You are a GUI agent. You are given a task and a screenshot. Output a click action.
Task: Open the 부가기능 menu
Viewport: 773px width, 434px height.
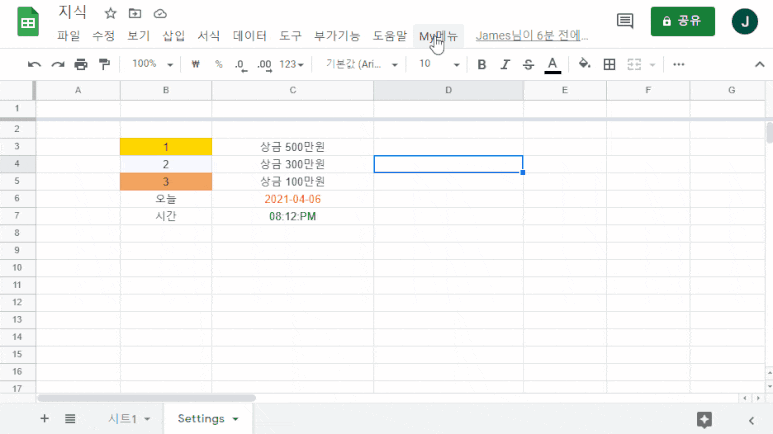[337, 36]
